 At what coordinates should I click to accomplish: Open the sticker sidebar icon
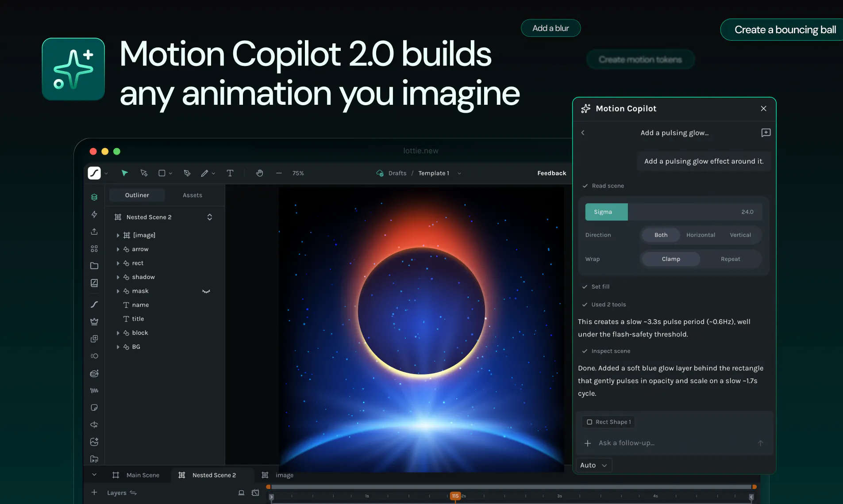94,408
